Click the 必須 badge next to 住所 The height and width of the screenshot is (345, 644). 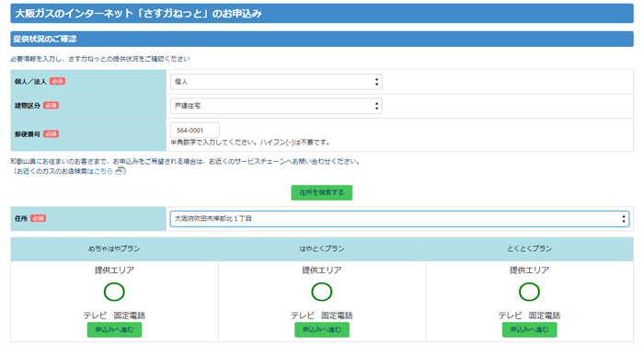click(39, 218)
